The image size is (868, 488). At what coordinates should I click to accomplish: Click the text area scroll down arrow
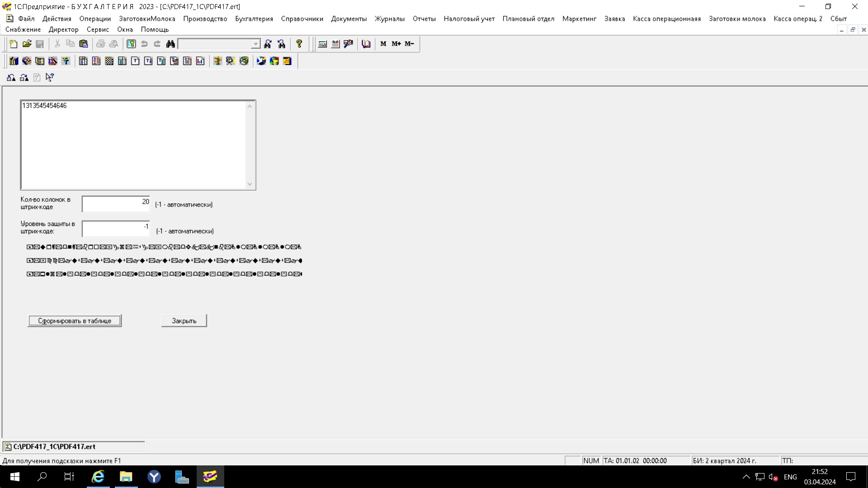(x=250, y=184)
